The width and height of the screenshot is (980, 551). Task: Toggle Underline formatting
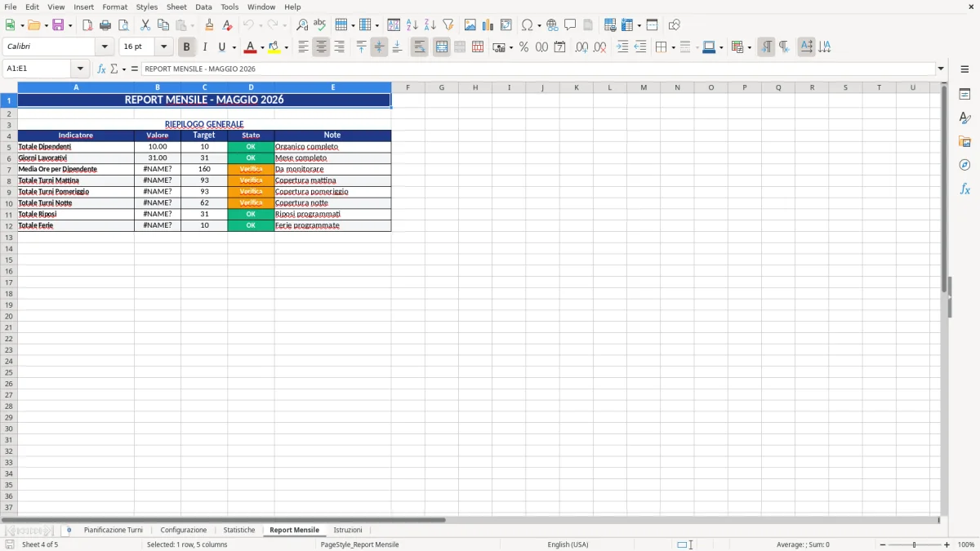[221, 47]
